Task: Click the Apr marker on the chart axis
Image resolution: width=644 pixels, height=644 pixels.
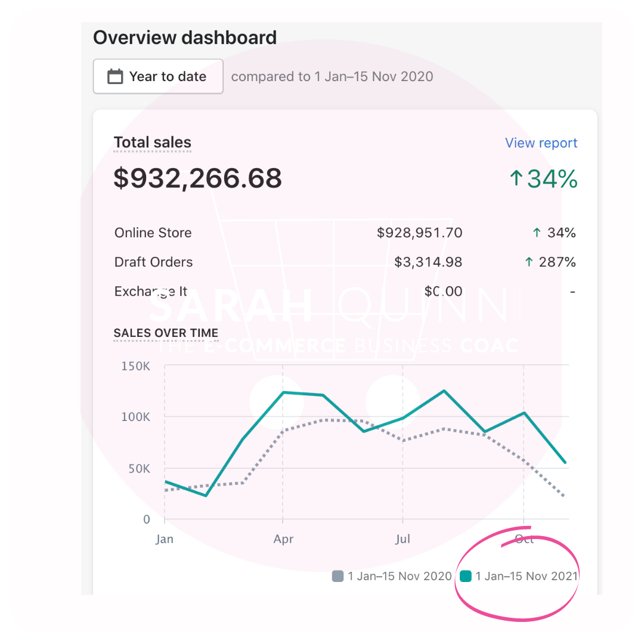Action: (x=283, y=539)
